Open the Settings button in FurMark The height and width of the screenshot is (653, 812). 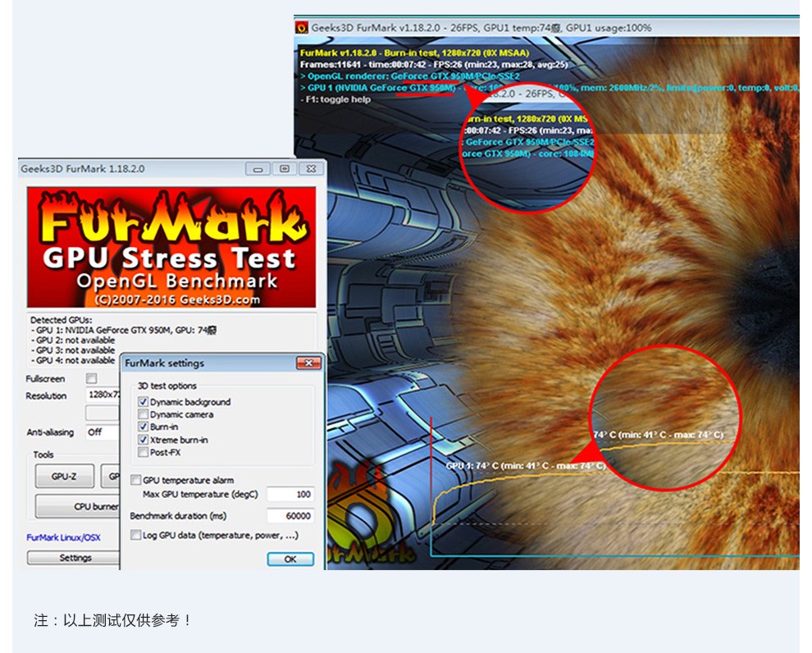tap(74, 558)
